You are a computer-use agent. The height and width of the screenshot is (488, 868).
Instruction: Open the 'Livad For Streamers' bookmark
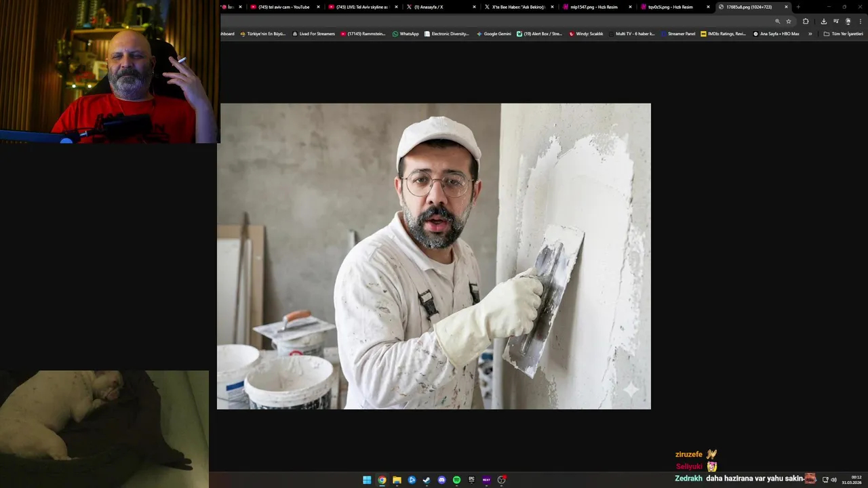click(x=313, y=33)
